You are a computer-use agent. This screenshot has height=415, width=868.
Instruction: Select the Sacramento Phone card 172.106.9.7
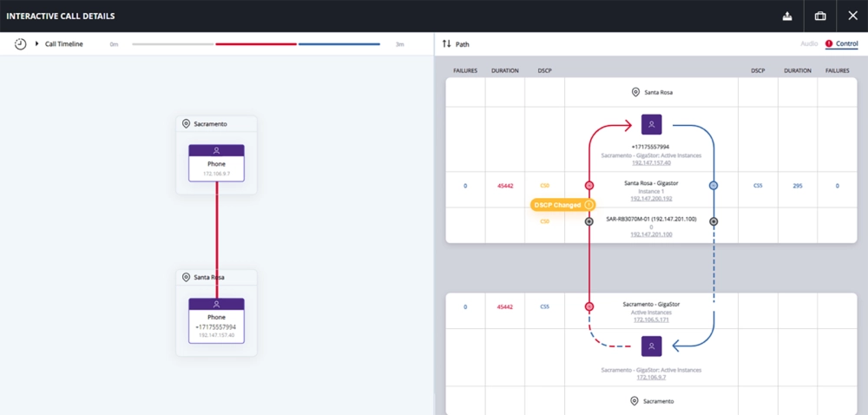(x=216, y=163)
